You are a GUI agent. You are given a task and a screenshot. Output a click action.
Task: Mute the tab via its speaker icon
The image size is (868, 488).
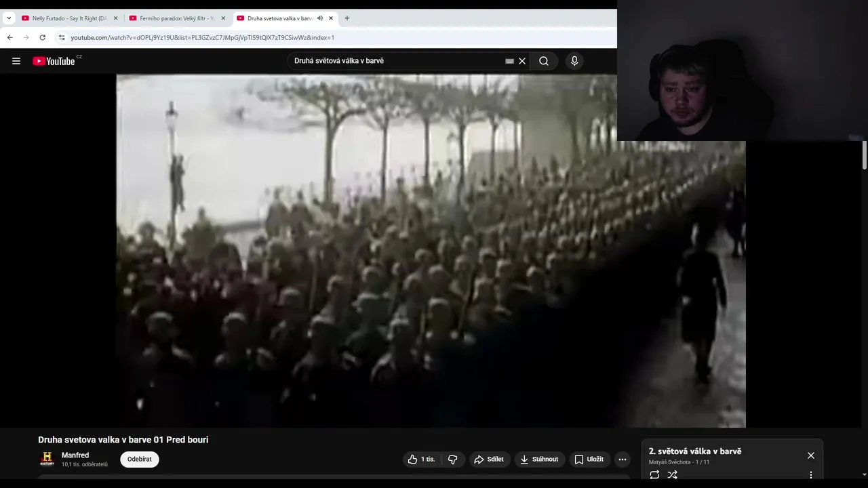click(320, 18)
